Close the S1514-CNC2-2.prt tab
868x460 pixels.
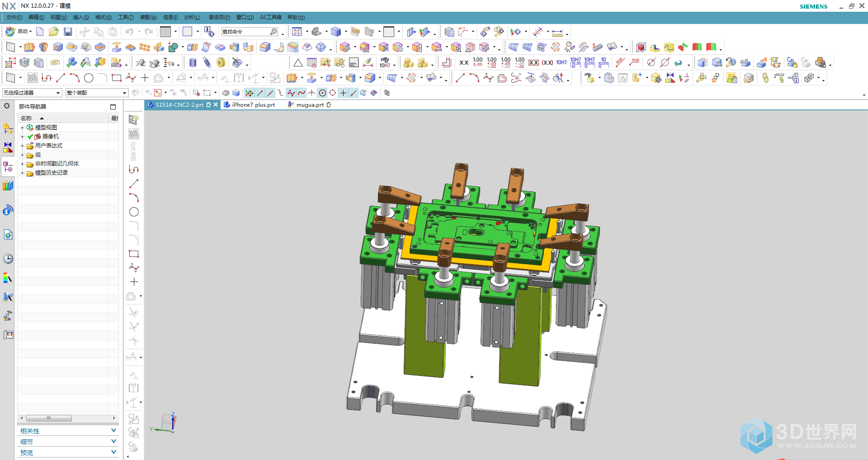pos(216,105)
